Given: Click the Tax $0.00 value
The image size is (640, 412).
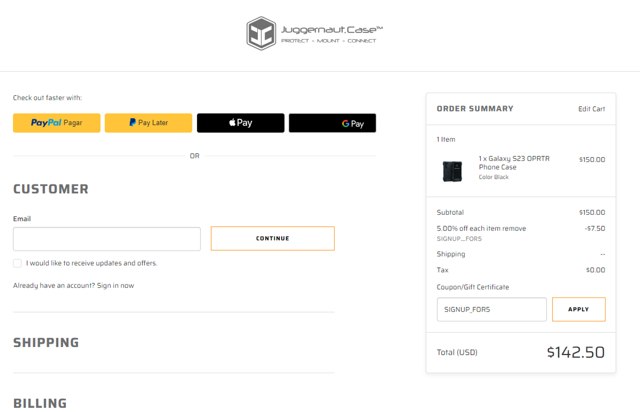Looking at the screenshot, I should [596, 270].
